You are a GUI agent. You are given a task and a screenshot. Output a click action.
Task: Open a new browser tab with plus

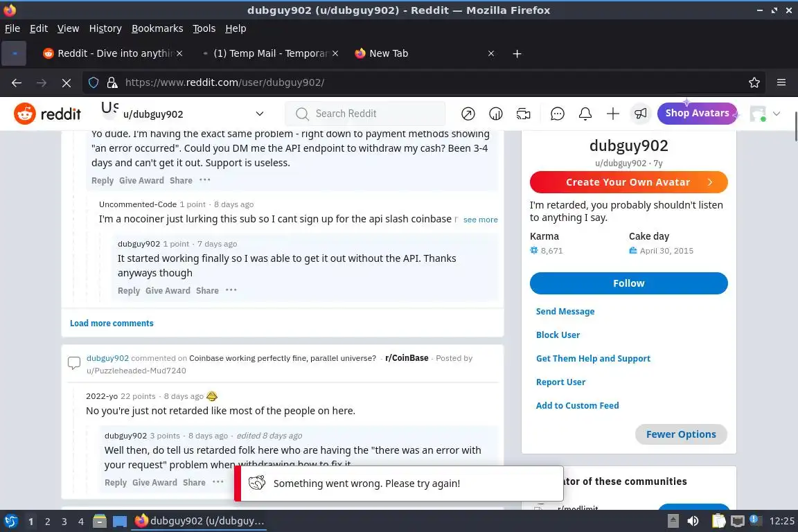click(517, 53)
